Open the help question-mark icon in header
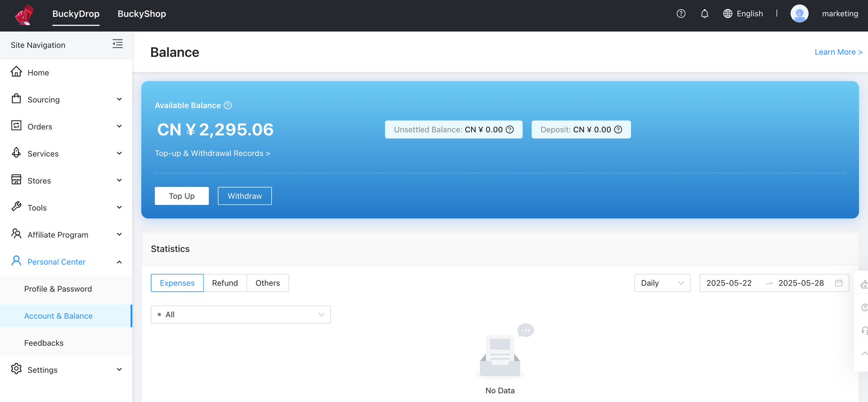 681,13
